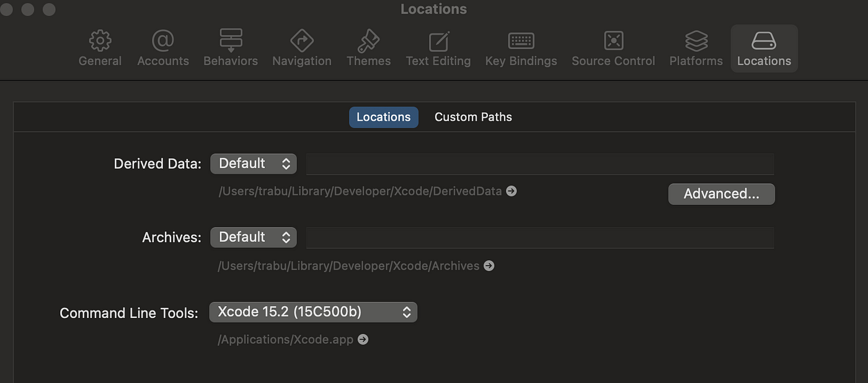This screenshot has width=868, height=383.
Task: Click the Locations window title
Action: [434, 9]
